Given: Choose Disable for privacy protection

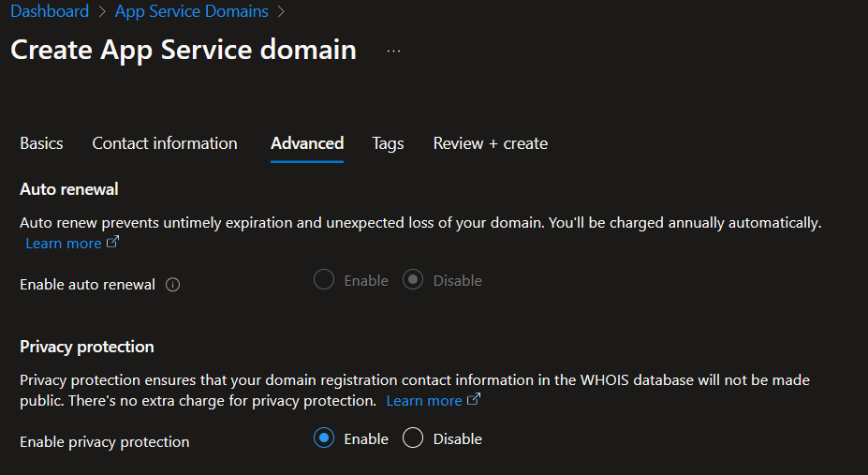Looking at the screenshot, I should point(413,438).
